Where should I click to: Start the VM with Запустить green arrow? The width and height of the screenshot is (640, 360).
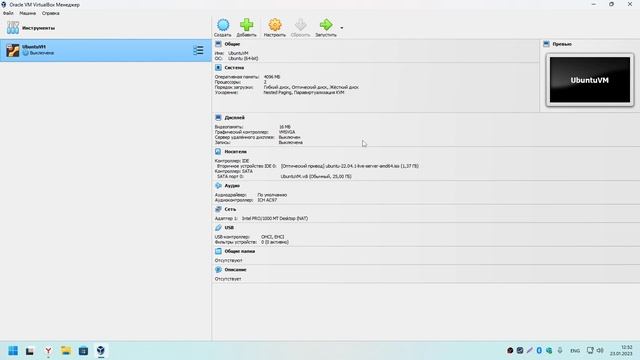(326, 25)
